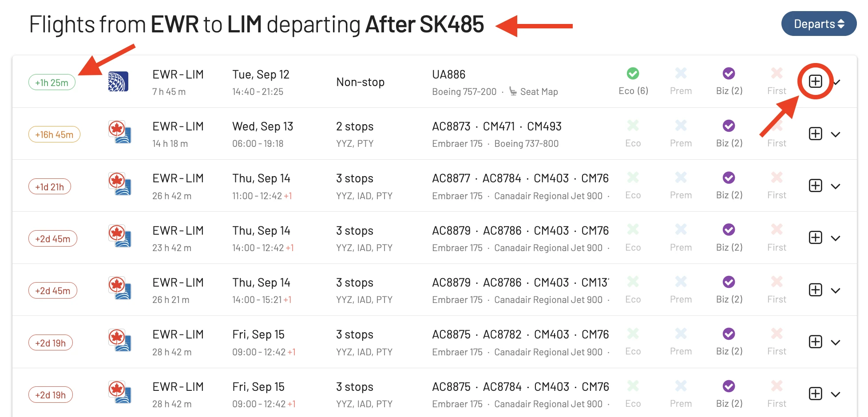Expand details chevron for the 23 h 42 m flight
This screenshot has width=868, height=417.
[836, 239]
